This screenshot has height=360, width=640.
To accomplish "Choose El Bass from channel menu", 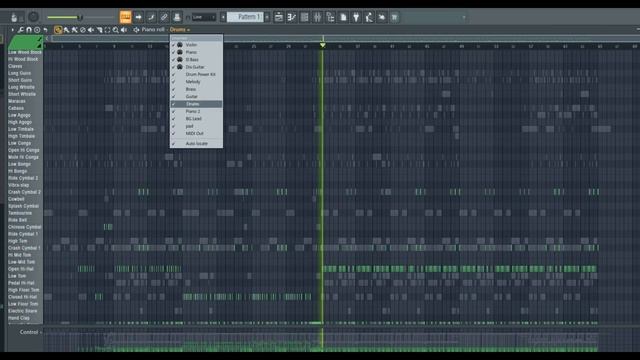I will pos(196,60).
